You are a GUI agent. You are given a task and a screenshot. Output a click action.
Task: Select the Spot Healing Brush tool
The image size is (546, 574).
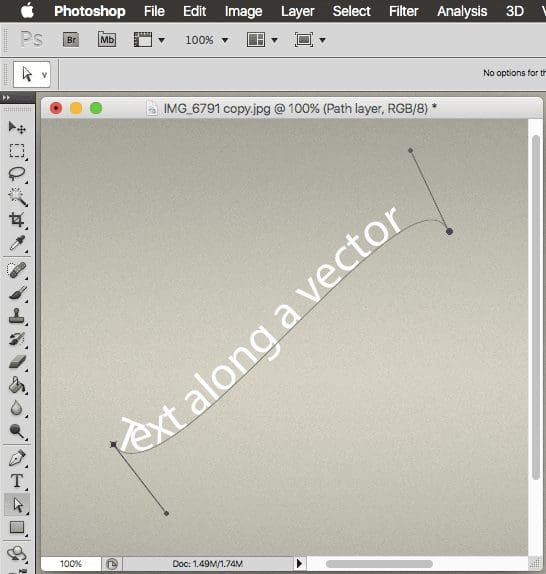[17, 270]
